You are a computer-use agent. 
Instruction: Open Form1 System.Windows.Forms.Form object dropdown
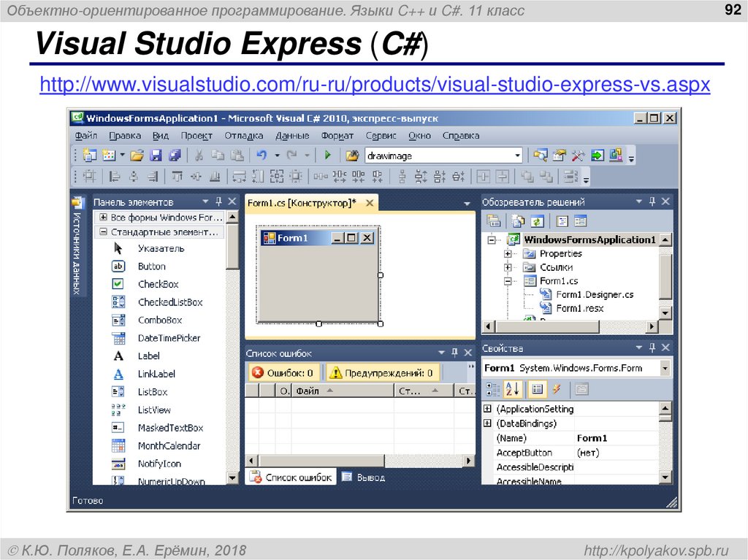click(665, 368)
